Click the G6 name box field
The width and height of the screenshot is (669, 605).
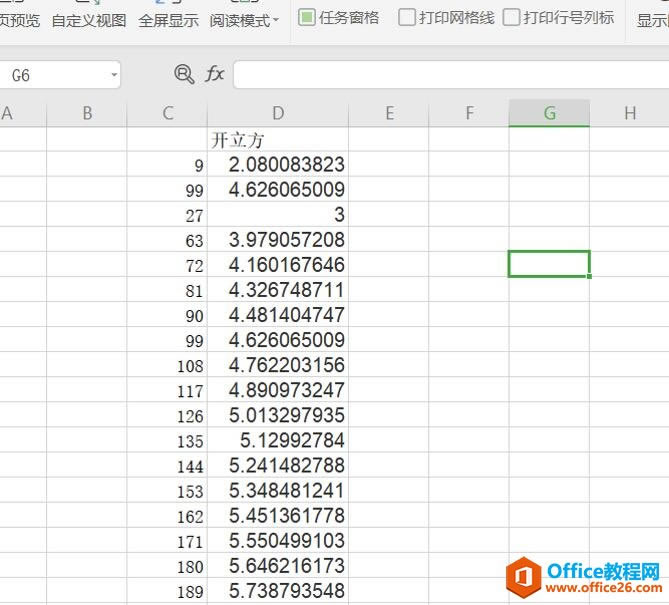click(60, 75)
